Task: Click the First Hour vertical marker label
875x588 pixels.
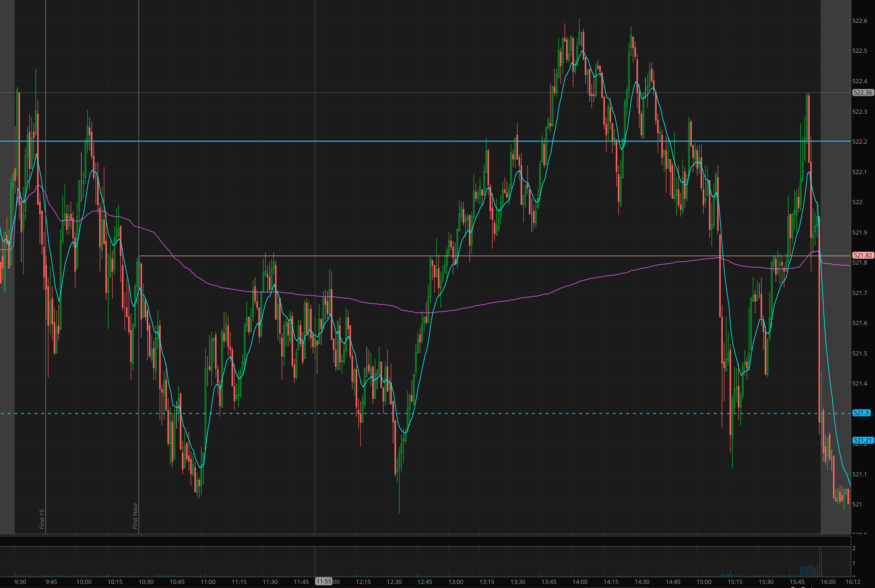Action: tap(135, 516)
